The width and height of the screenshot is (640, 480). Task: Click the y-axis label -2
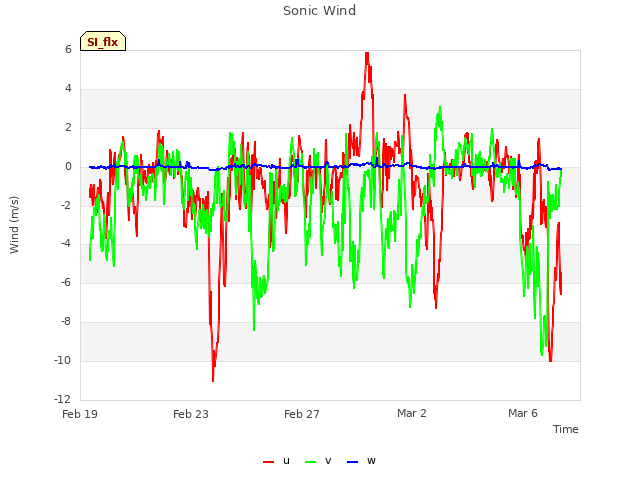(66, 205)
